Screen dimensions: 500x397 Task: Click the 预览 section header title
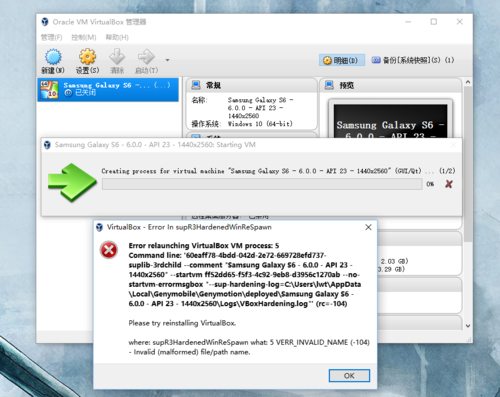(x=347, y=86)
